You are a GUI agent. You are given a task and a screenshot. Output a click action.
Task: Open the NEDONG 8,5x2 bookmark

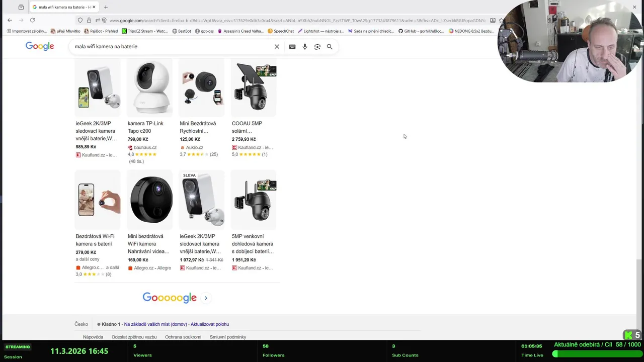pos(471,31)
